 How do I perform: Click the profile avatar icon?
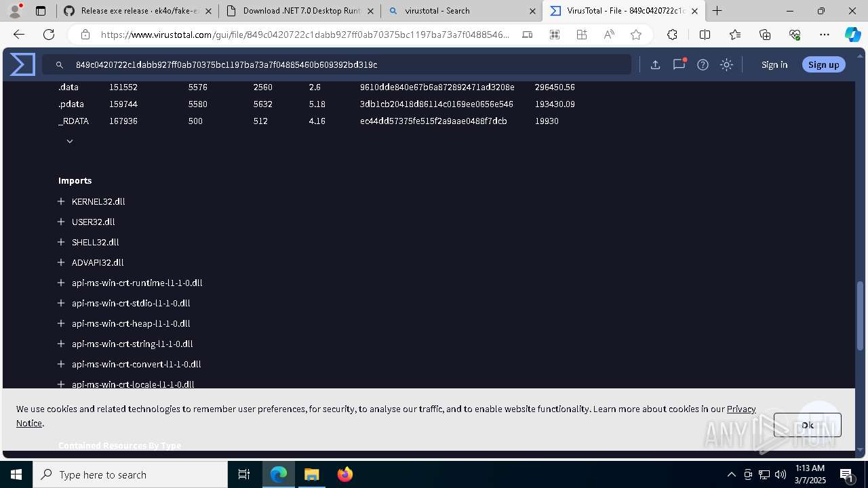(15, 11)
